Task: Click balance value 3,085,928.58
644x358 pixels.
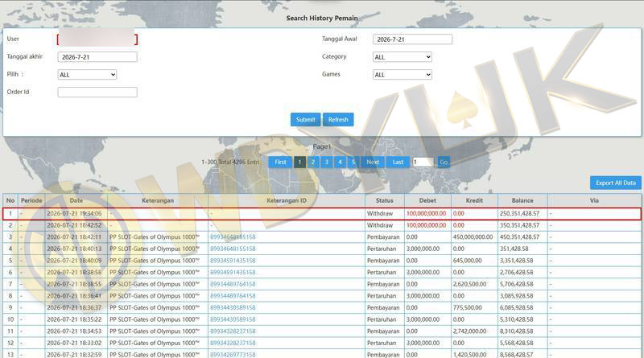Action: click(x=516, y=296)
